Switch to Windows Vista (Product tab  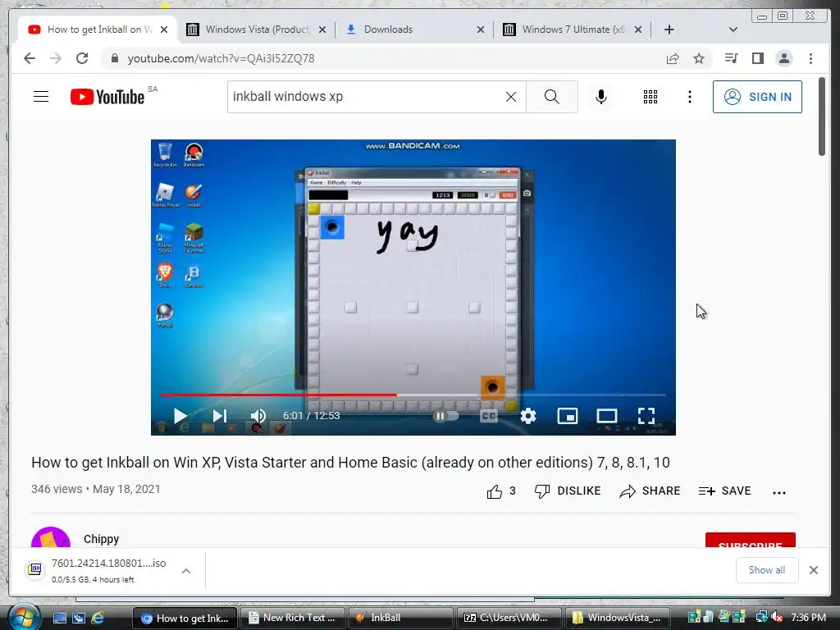pos(256,30)
